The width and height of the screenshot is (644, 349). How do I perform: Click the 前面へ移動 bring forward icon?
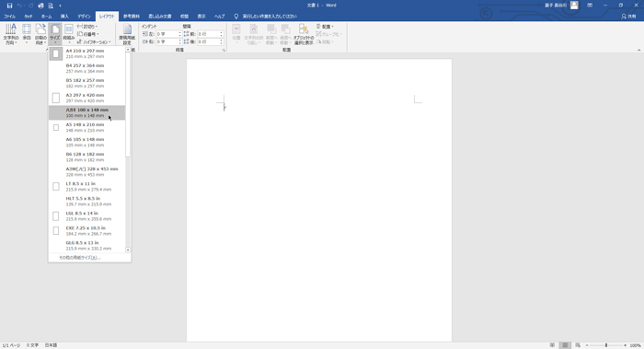tap(271, 34)
